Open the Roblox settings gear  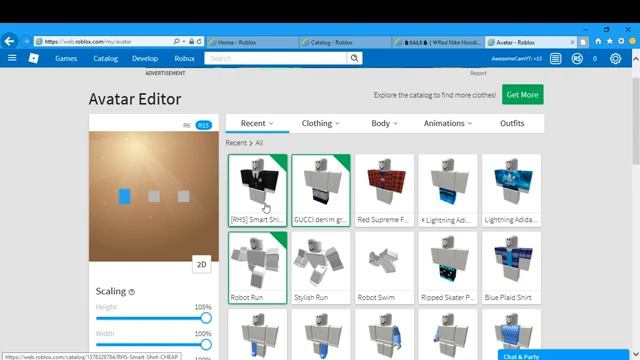(615, 59)
